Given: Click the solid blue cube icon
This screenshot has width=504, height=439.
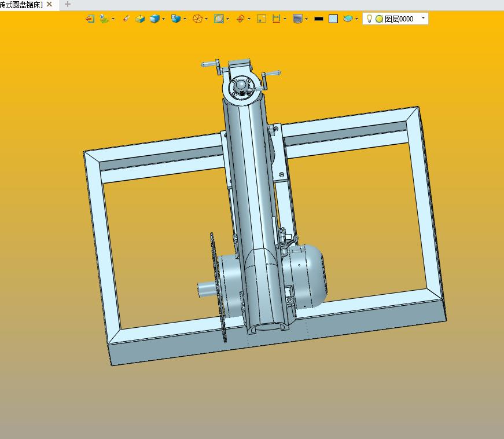Looking at the screenshot, I should 155,19.
